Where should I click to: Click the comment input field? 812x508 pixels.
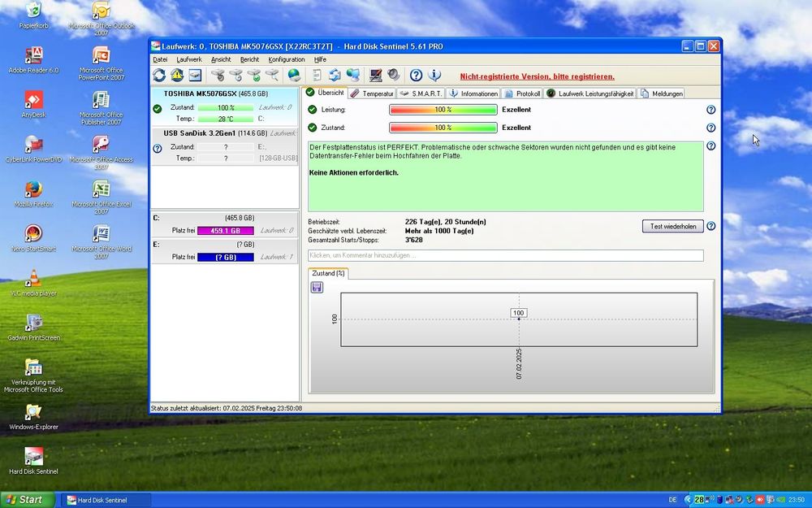(505, 255)
